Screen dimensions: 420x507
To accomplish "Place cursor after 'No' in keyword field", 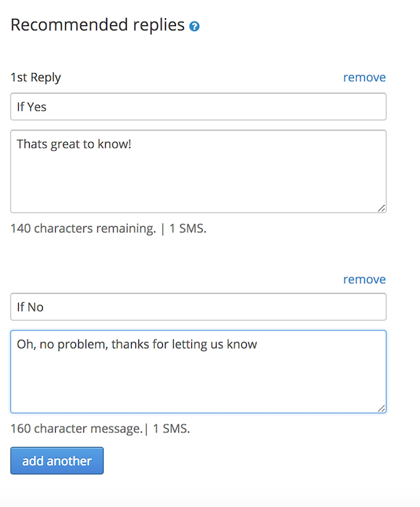I will (44, 307).
